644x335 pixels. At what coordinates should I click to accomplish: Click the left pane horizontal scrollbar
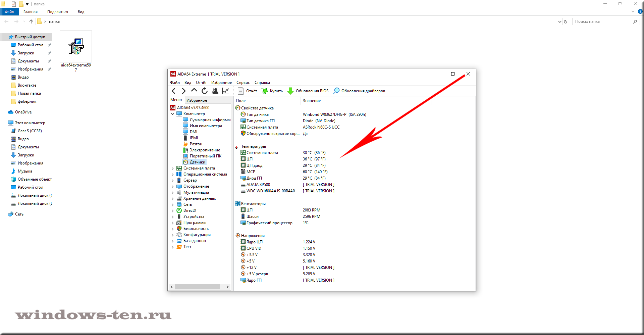click(x=197, y=287)
